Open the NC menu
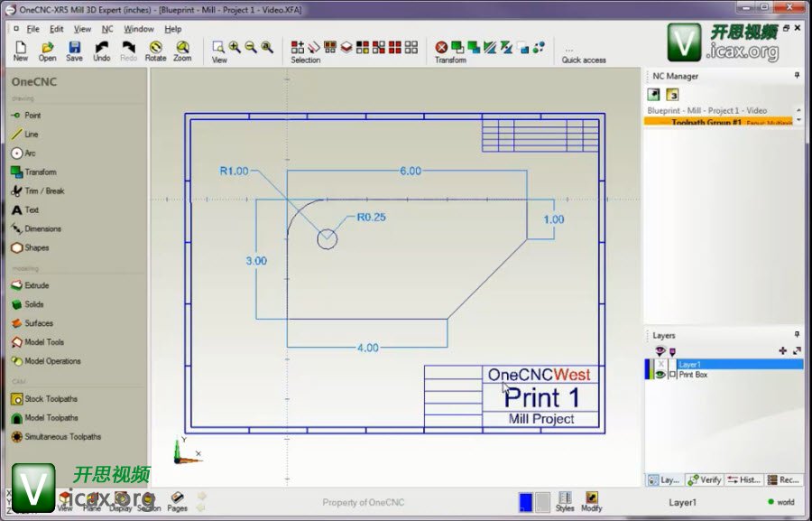Viewport: 812px width, 521px height. click(107, 29)
